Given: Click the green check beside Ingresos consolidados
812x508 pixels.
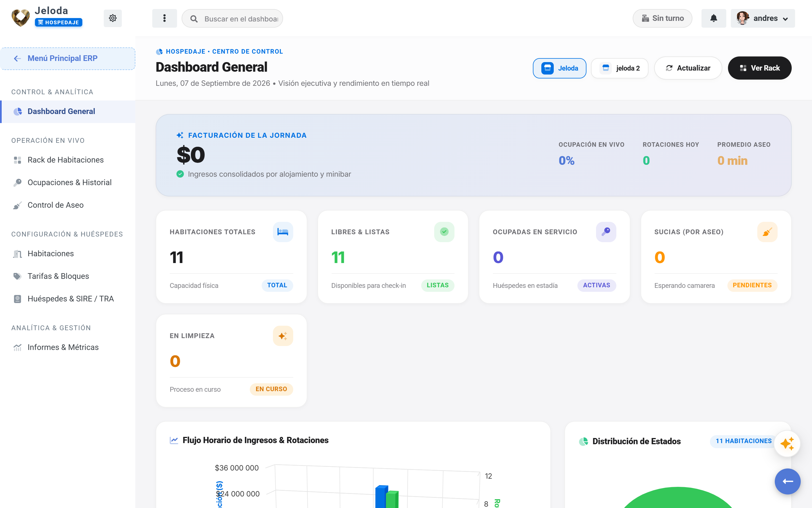Looking at the screenshot, I should [180, 174].
